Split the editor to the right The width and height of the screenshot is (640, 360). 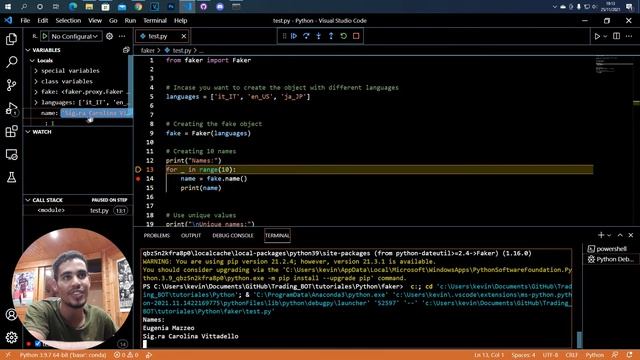click(616, 36)
